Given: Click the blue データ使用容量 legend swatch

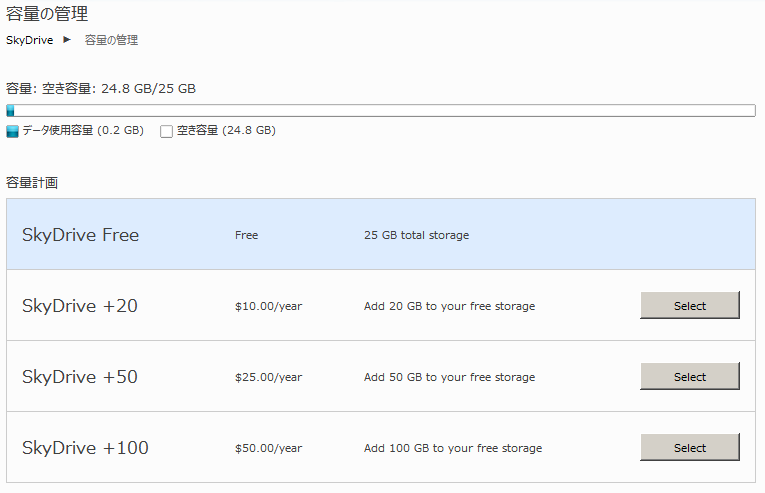Looking at the screenshot, I should point(13,131).
